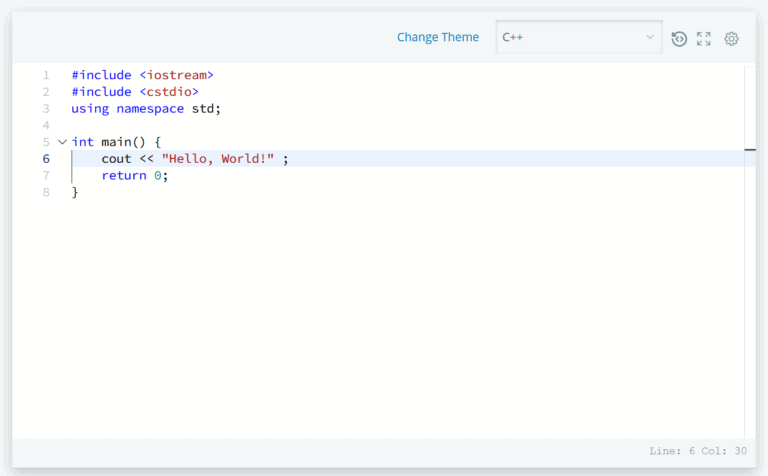Open fullscreen editor mode icon
768x476 pixels.
point(704,39)
